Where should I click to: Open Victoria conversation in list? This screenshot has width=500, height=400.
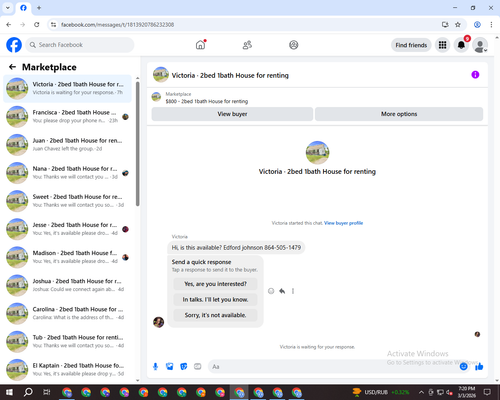pyautogui.click(x=67, y=88)
